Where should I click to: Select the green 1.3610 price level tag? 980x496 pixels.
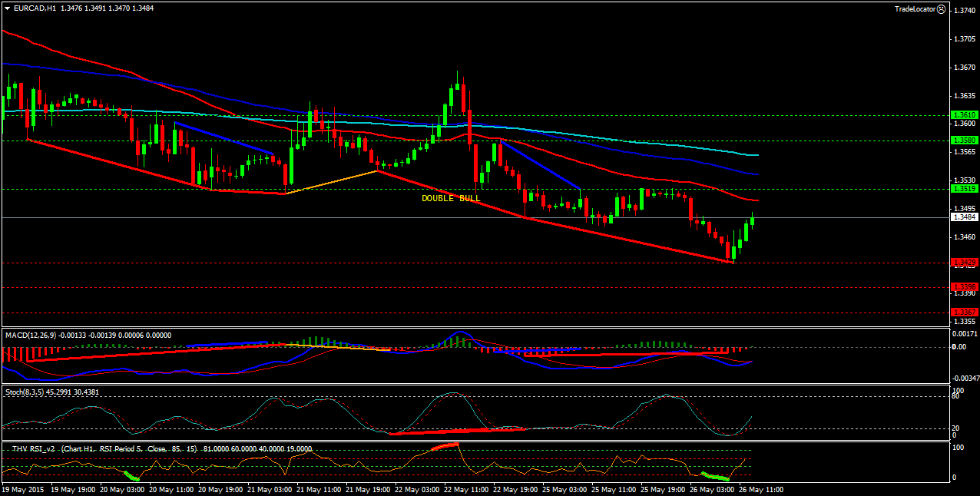pyautogui.click(x=964, y=115)
